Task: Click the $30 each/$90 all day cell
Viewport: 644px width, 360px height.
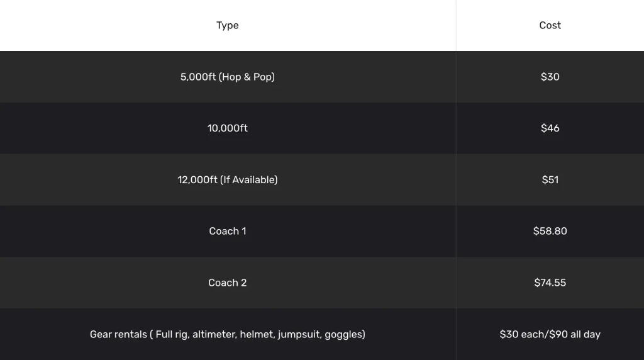Action: click(550, 334)
